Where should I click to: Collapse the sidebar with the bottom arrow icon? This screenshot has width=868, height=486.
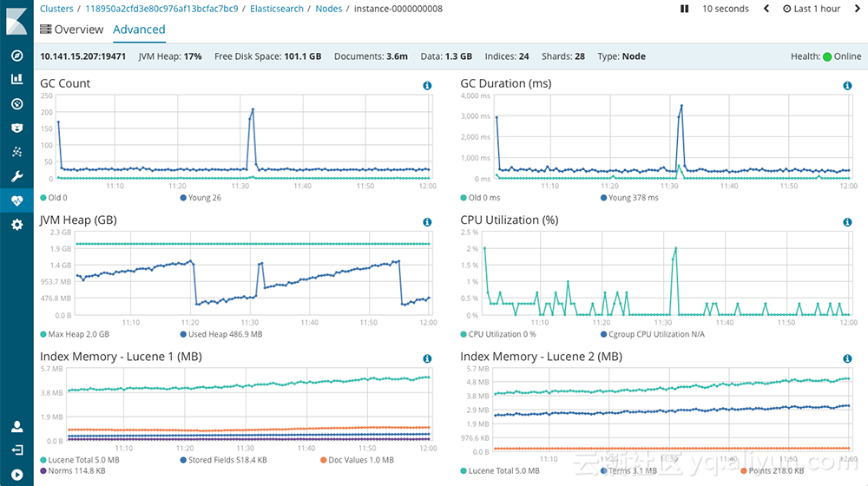point(16,474)
